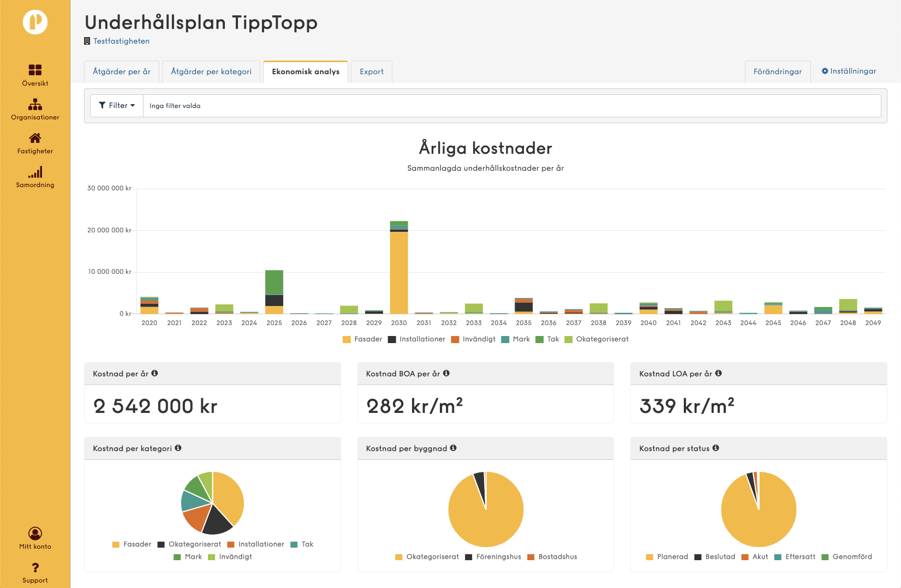Click the Support question mark icon

click(35, 568)
